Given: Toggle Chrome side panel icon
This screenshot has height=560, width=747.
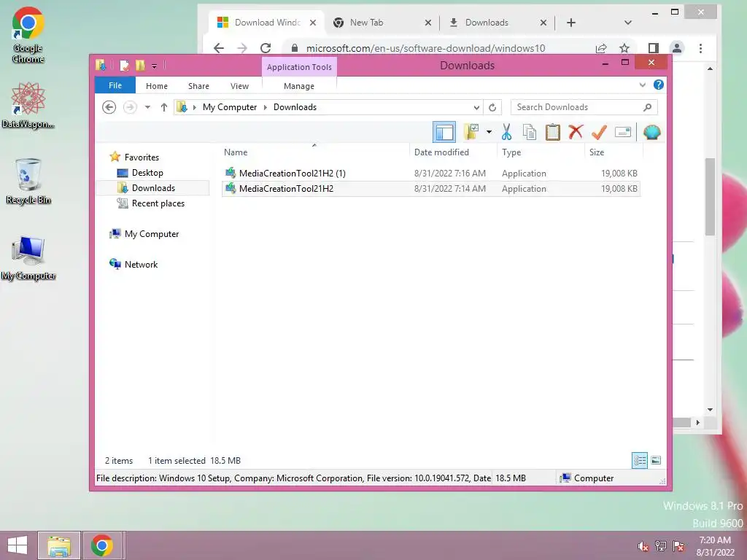Looking at the screenshot, I should click(x=653, y=48).
